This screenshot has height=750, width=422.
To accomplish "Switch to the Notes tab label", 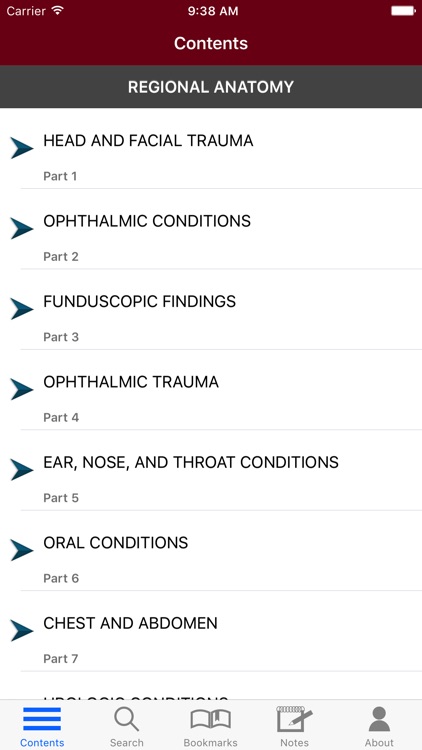I will click(x=294, y=743).
